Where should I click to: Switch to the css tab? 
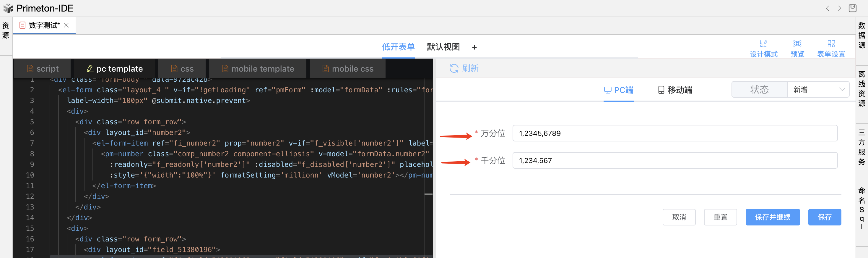[182, 69]
